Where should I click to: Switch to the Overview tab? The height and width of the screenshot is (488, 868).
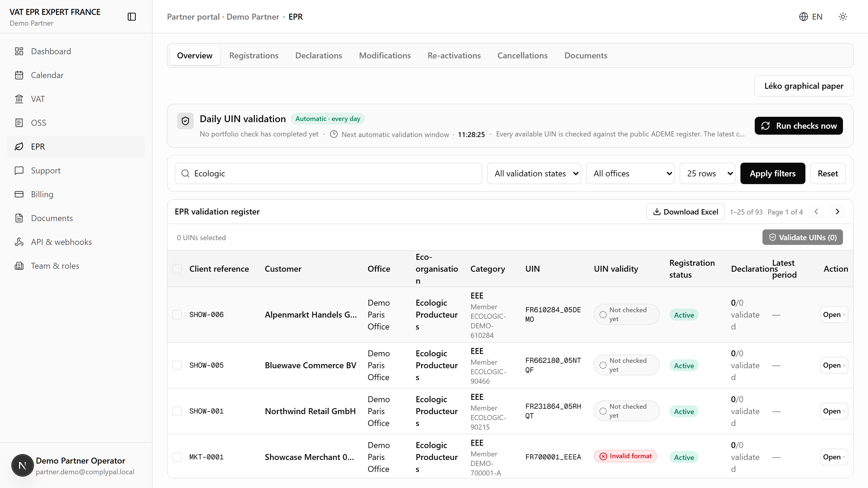(x=195, y=56)
